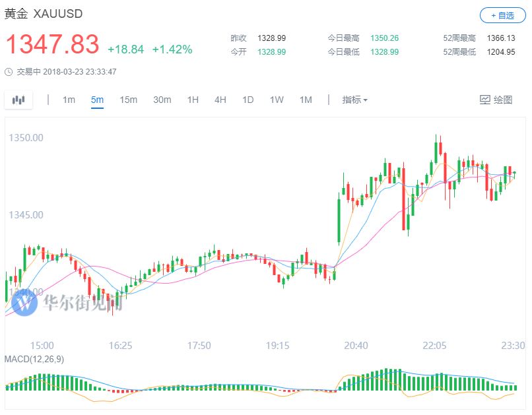Screen dimensions: 532x415
Task: Select the 1m timeframe tab
Action: coord(69,100)
